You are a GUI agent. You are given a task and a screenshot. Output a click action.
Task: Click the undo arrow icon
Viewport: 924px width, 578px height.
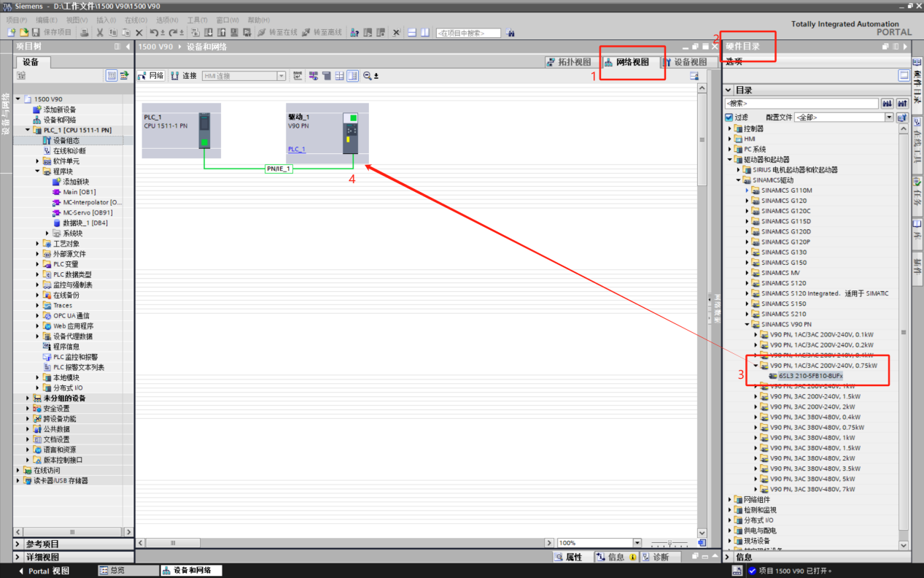[x=155, y=33]
